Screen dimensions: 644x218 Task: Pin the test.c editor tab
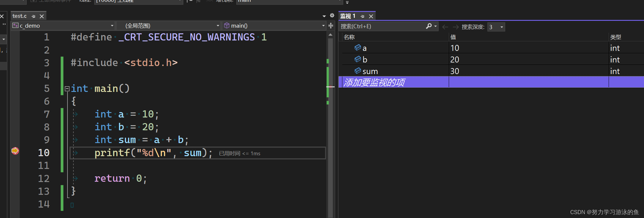point(33,16)
